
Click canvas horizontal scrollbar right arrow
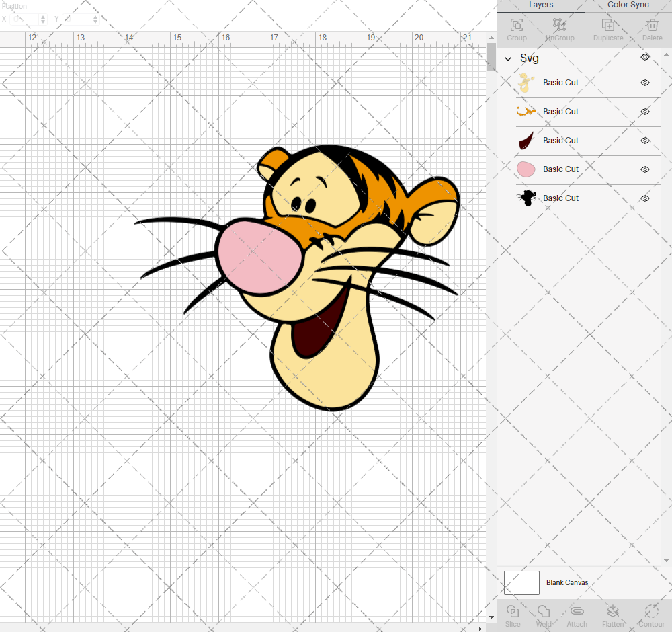point(480,629)
